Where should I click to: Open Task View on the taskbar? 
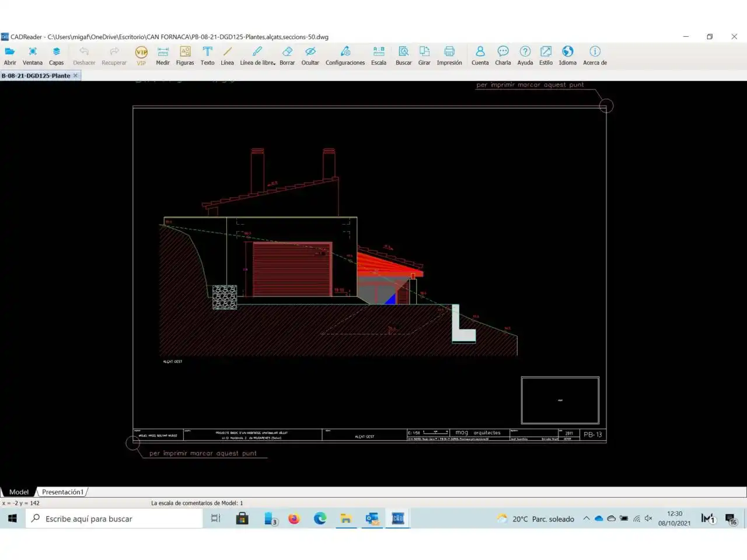point(215,519)
